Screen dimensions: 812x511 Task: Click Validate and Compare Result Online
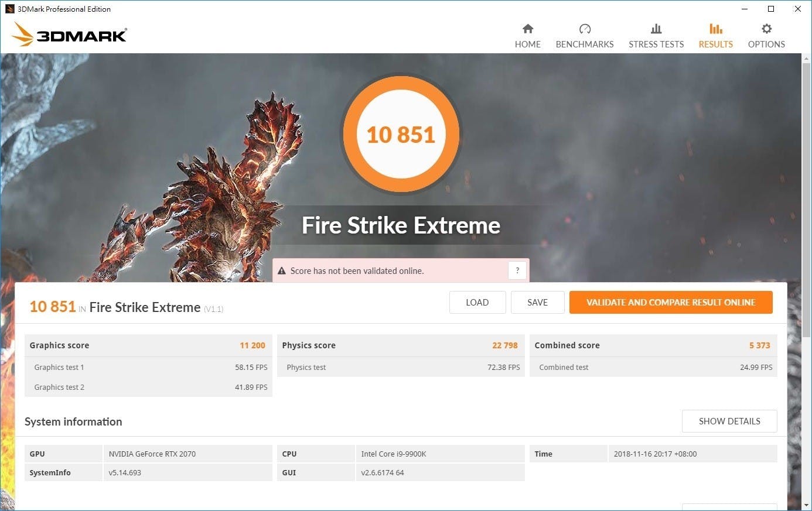(x=670, y=303)
